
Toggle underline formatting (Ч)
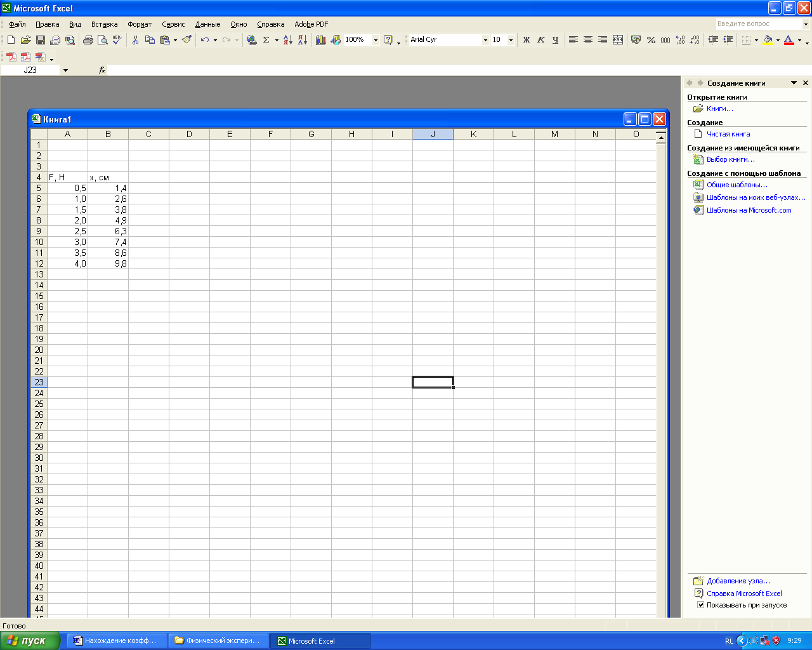tap(555, 40)
